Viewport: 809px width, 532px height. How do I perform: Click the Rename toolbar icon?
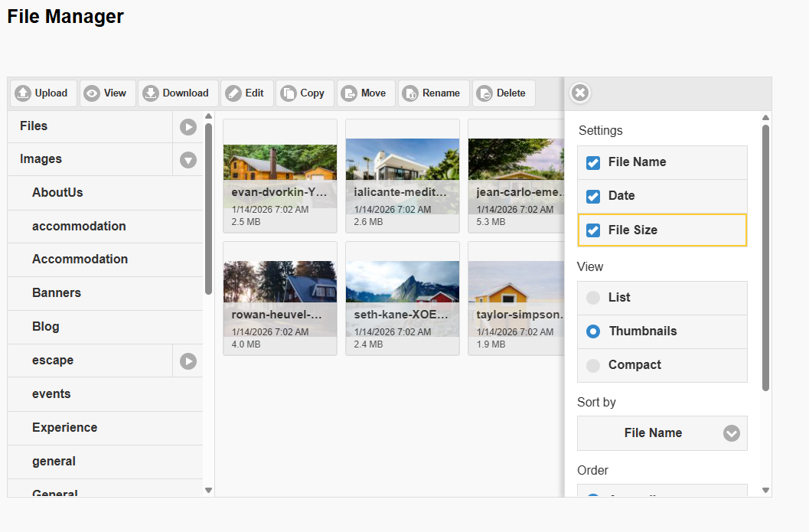[411, 93]
